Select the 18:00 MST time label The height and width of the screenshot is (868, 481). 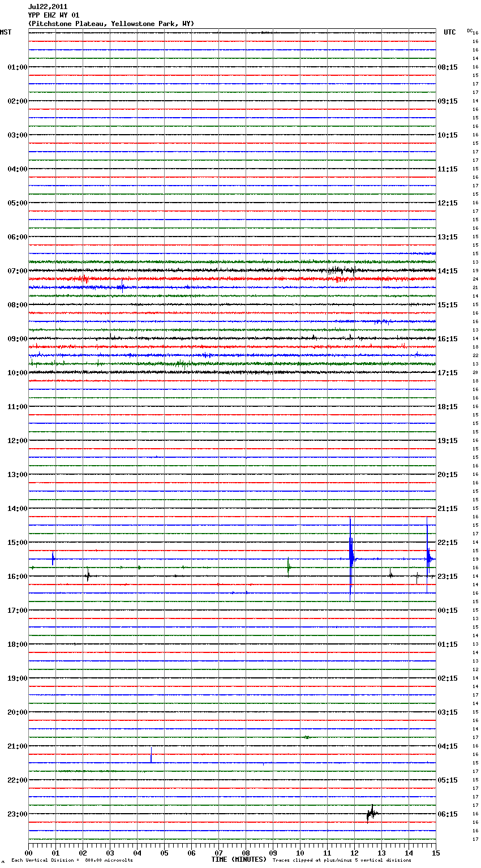18,644
